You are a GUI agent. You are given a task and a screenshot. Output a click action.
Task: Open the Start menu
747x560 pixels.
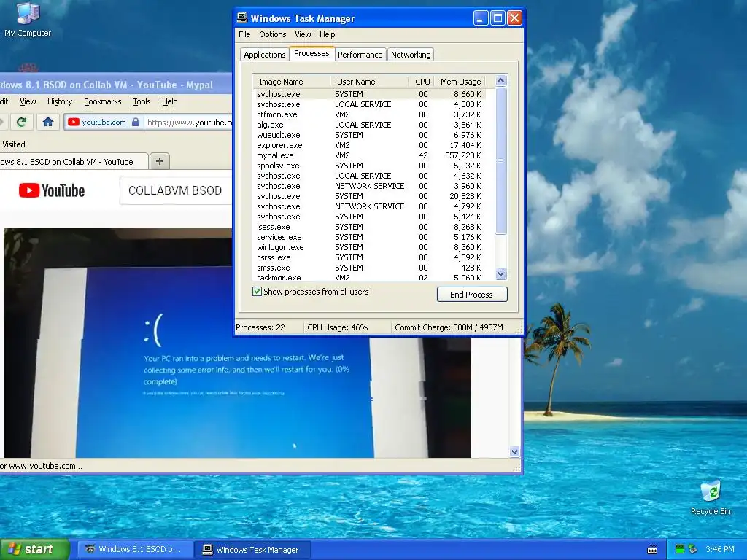[34, 550]
